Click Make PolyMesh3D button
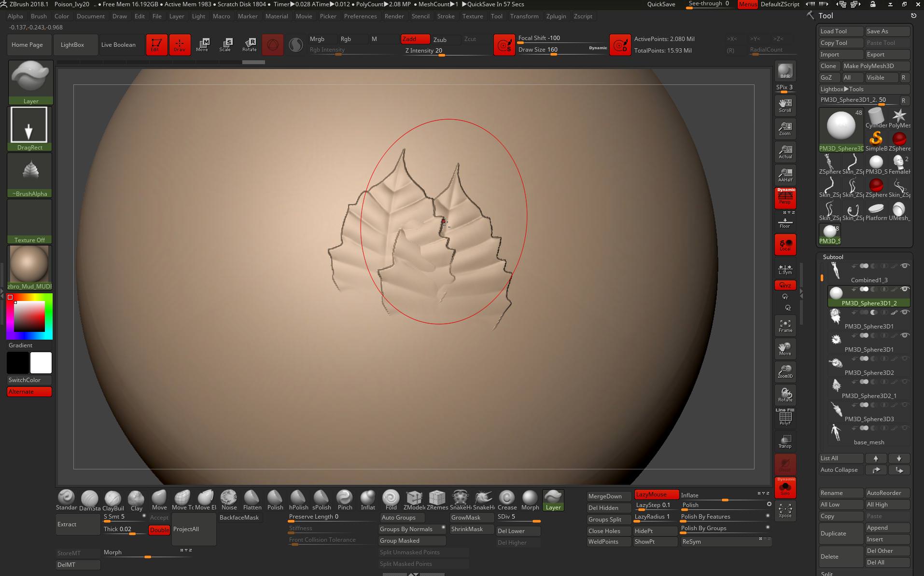The height and width of the screenshot is (576, 924). click(876, 66)
